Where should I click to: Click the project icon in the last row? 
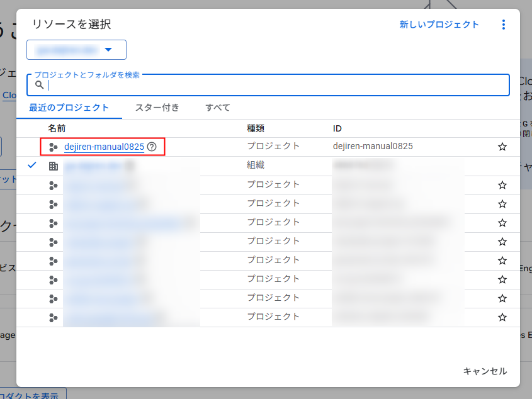(54, 317)
